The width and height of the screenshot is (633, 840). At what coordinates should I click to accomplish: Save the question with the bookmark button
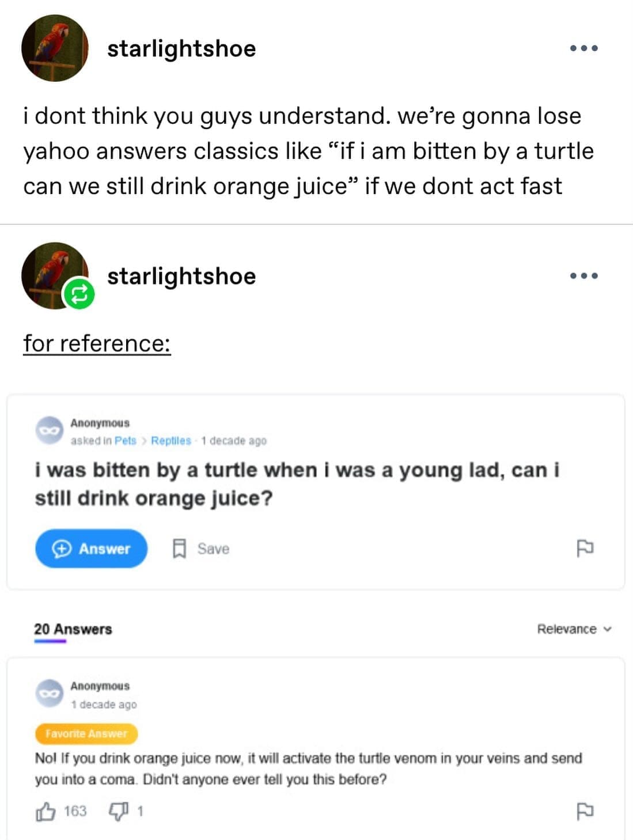click(x=201, y=548)
